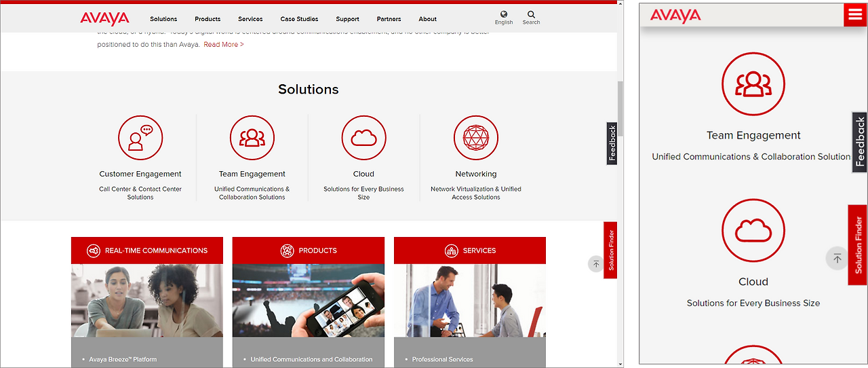Click the Avaya logo in the mobile view
This screenshot has height=368, width=868.
(675, 16)
